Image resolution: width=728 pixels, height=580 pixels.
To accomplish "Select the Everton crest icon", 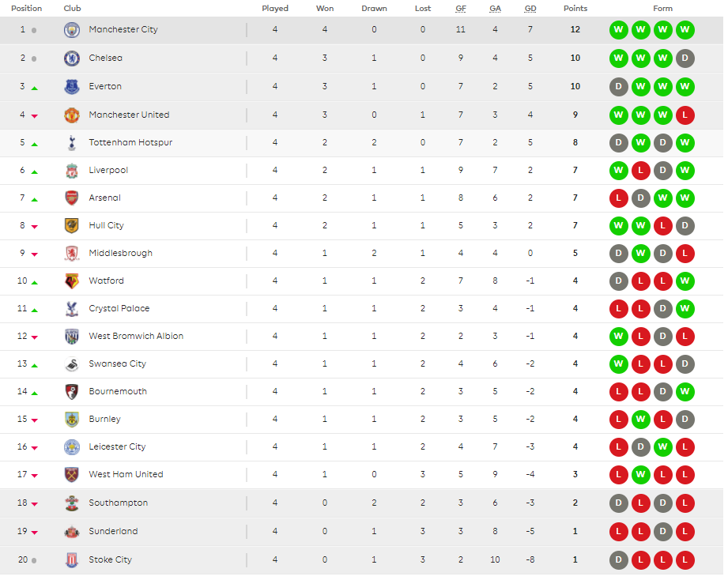I will point(71,86).
